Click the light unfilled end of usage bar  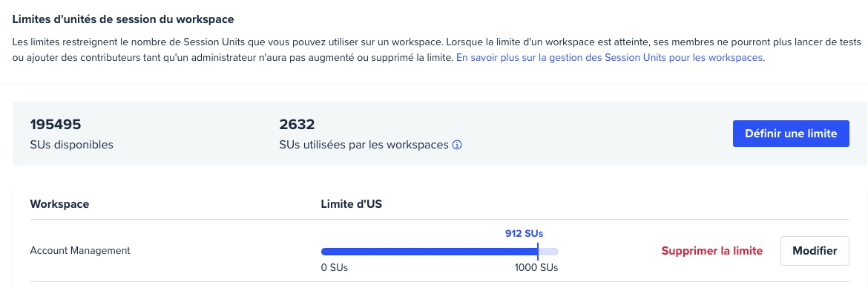pos(548,252)
